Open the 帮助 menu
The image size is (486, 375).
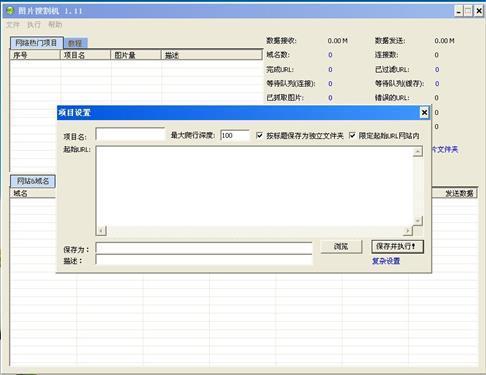tap(55, 25)
